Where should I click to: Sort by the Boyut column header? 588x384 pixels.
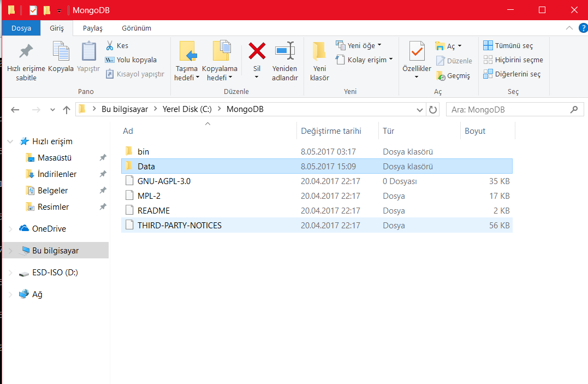(475, 131)
